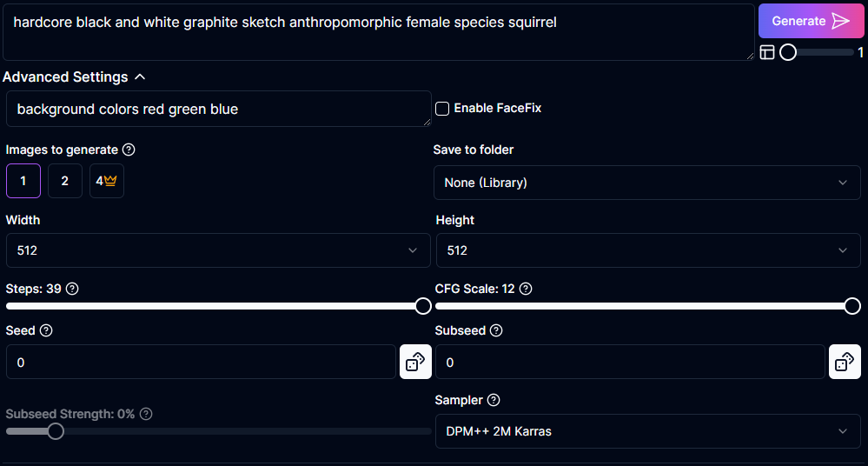The image size is (868, 466).
Task: Randomize the Subseed with the dice icon
Action: [845, 362]
